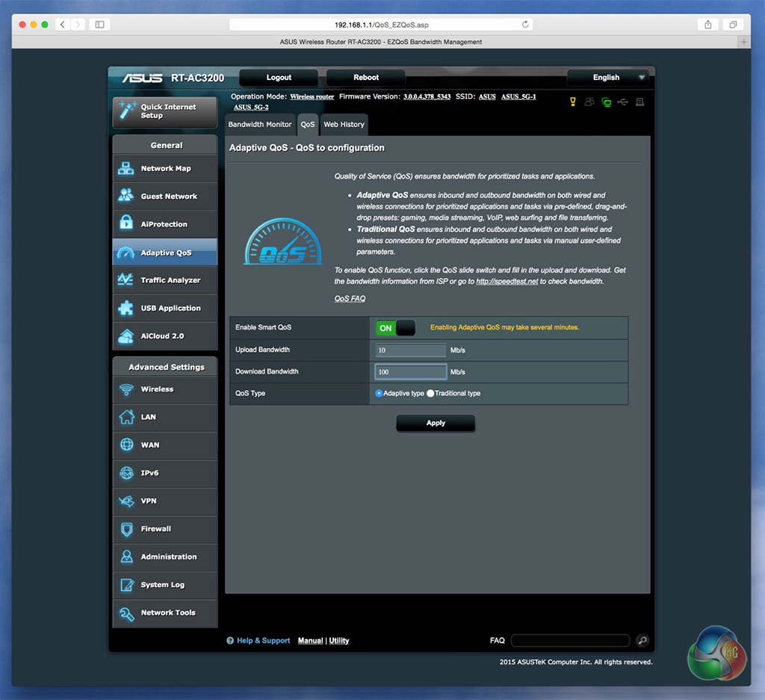Open USB Application puzzle icon
The width and height of the screenshot is (765, 700).
point(126,308)
